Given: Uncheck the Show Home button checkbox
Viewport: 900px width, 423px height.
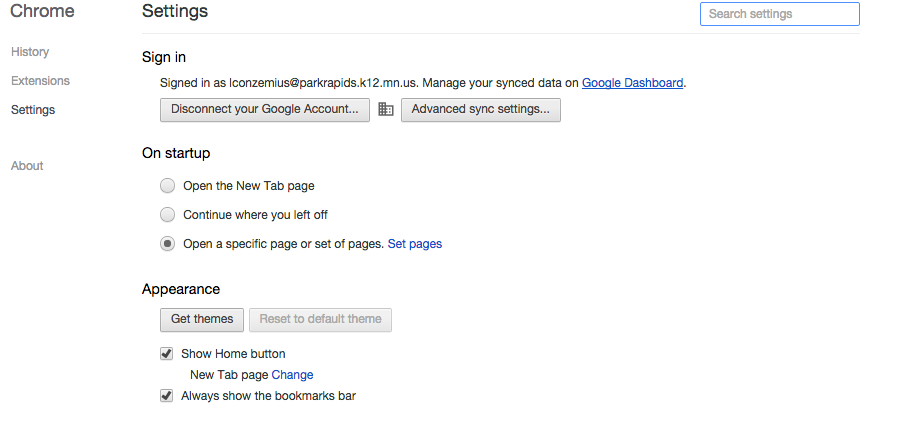Looking at the screenshot, I should (167, 354).
